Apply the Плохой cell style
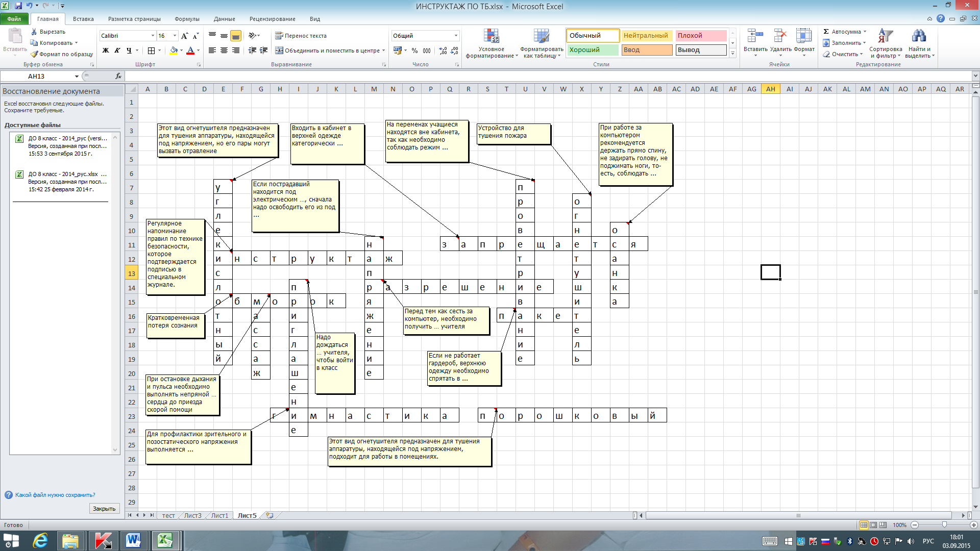The image size is (980, 551). coord(701,35)
